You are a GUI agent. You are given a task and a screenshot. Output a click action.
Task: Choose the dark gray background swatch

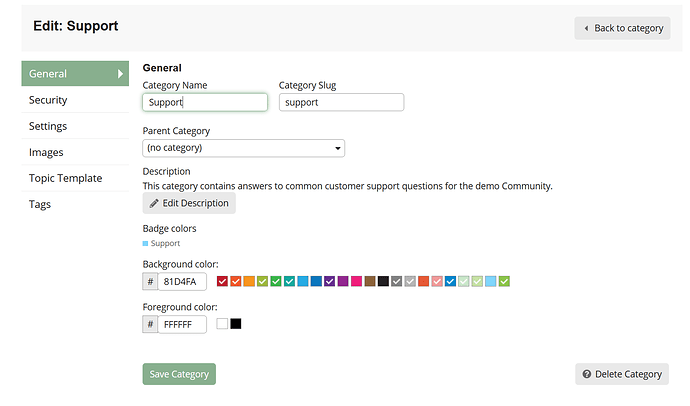(x=397, y=281)
